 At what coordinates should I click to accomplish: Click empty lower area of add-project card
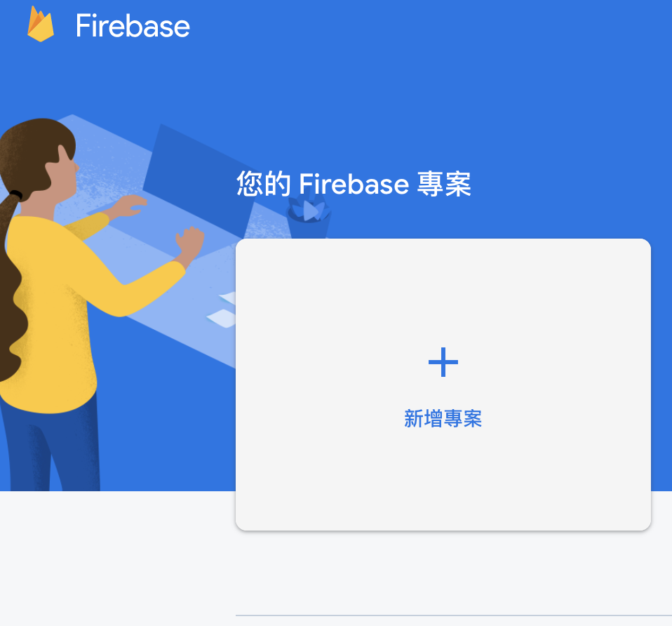[443, 480]
